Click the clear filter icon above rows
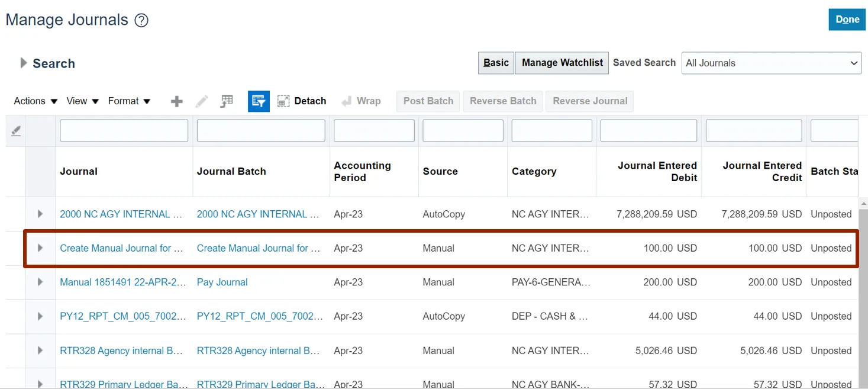Screen dimensions: 868x389 [x=16, y=131]
